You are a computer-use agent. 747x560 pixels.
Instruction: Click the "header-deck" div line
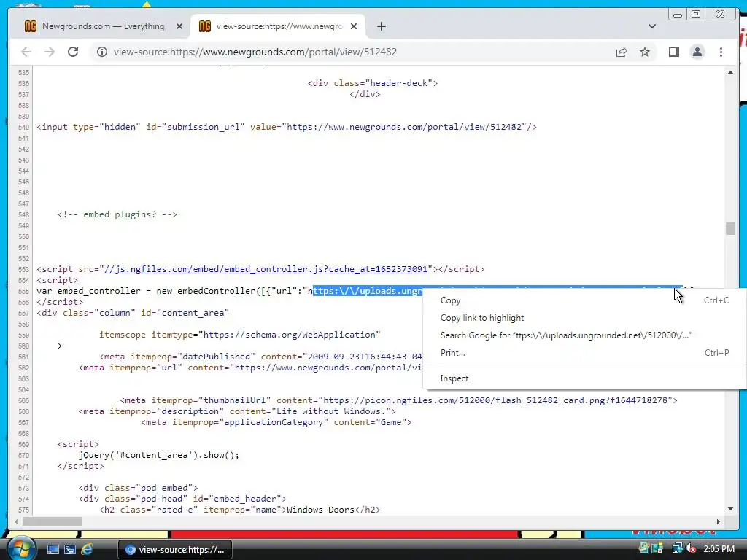click(x=373, y=83)
